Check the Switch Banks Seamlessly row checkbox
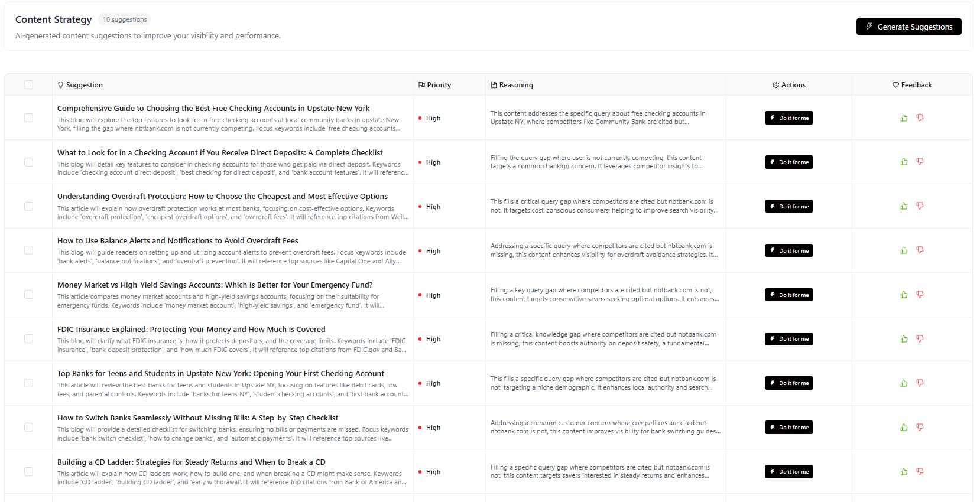 click(28, 428)
